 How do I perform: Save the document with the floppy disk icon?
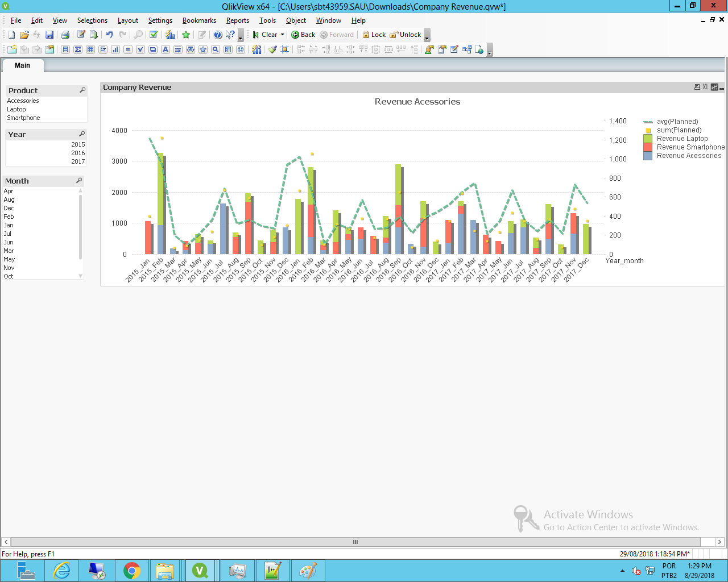point(49,35)
